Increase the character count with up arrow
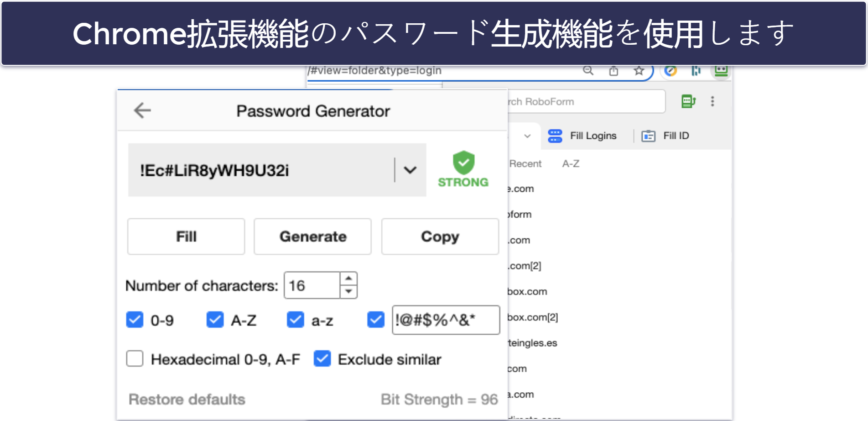 click(348, 279)
